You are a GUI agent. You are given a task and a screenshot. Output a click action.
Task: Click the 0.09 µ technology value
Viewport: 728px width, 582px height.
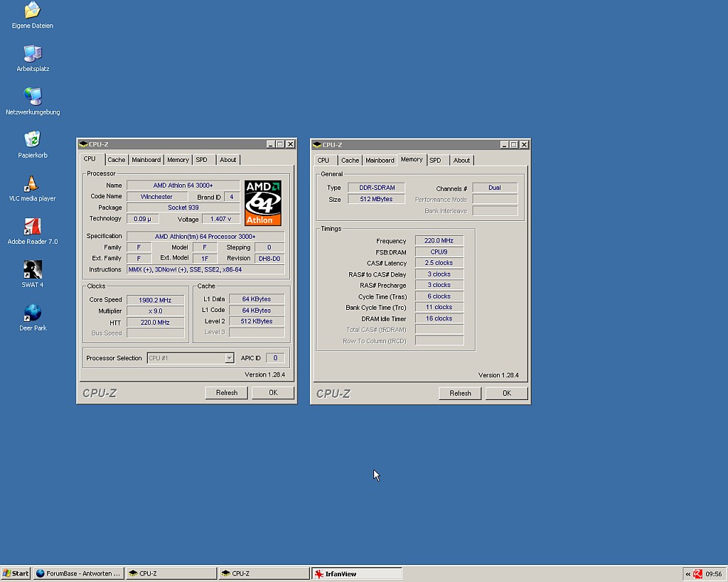click(x=142, y=219)
